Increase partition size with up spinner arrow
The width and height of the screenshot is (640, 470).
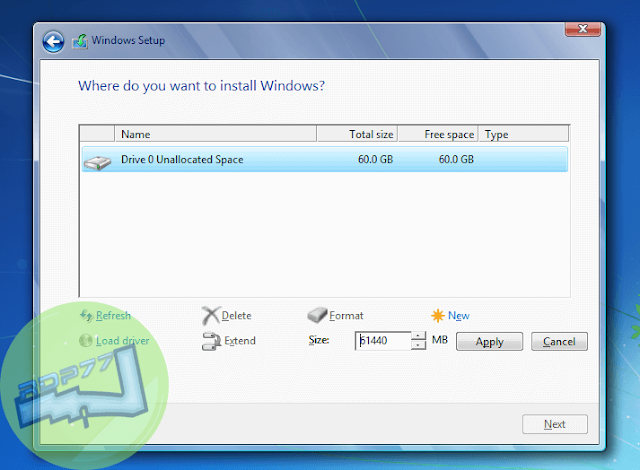coord(418,336)
